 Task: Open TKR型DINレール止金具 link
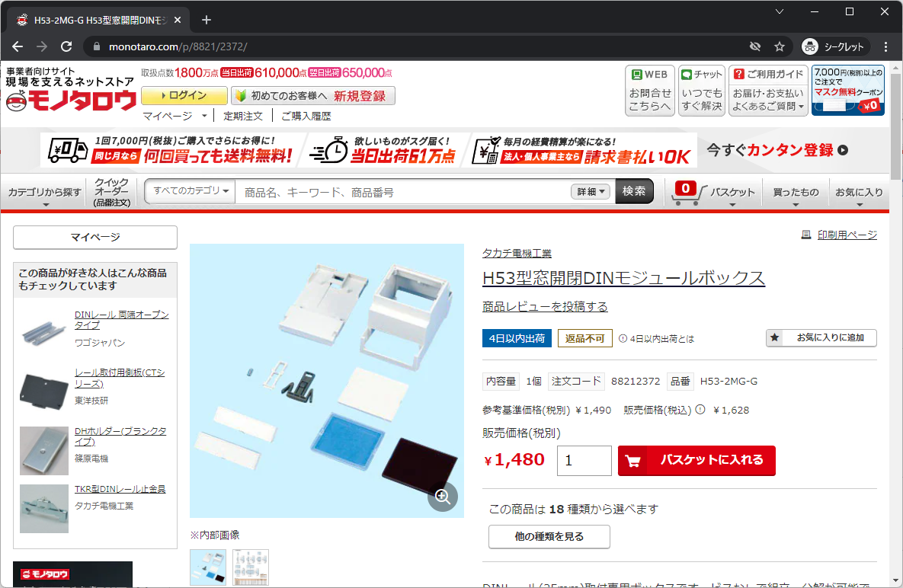tap(120, 489)
